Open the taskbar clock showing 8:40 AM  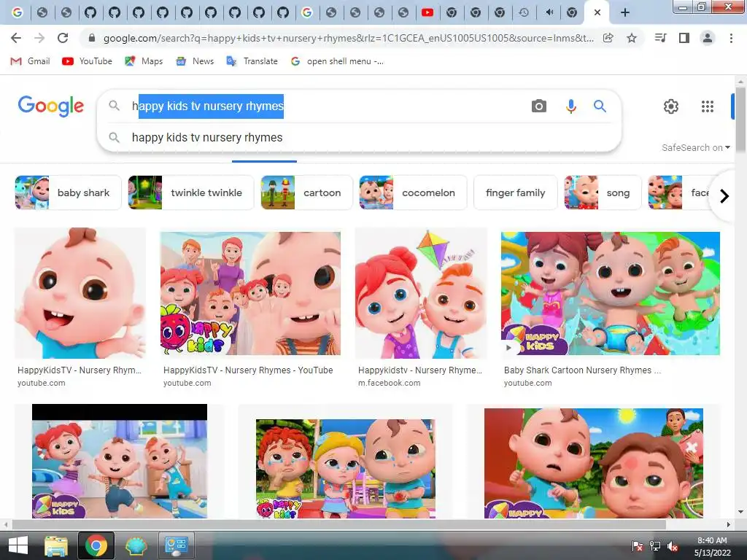712,546
